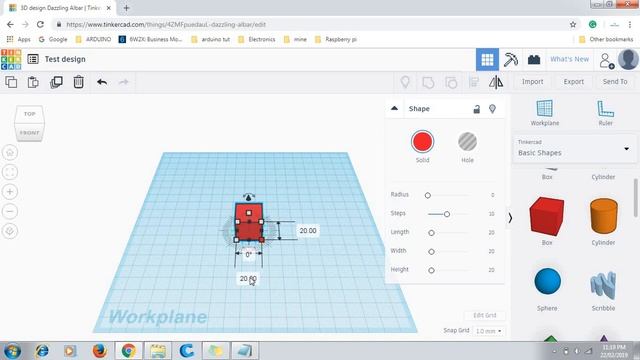
Task: Click the Edit Grid button
Action: (x=484, y=315)
